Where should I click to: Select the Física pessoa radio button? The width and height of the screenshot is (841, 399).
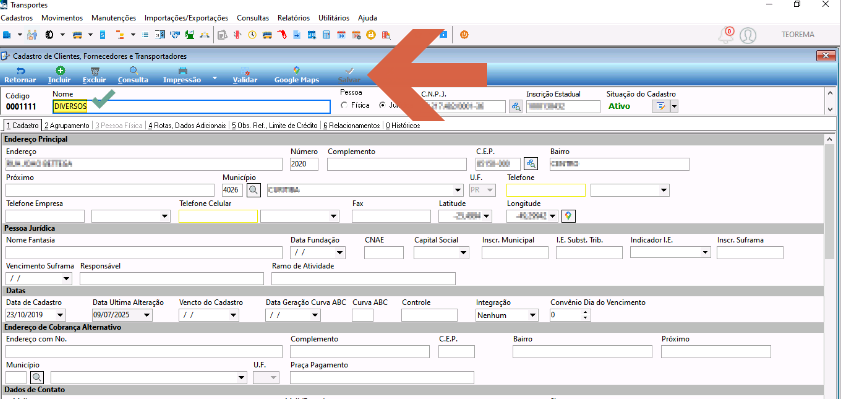(x=344, y=105)
